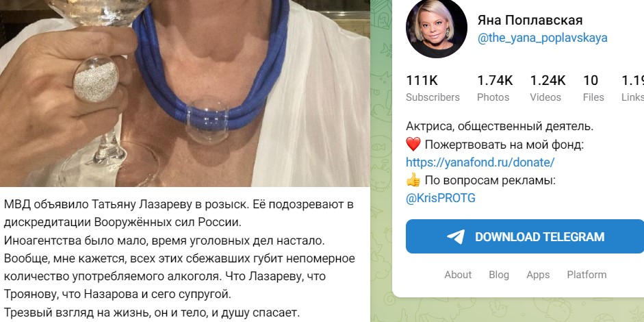Screen dimensions: 644x322
Task: Open the @KrisPROTG contact link
Action: [x=441, y=198]
